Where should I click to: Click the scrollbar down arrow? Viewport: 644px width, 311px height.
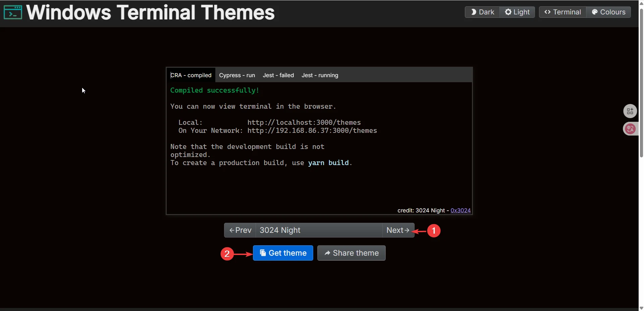pos(641,308)
